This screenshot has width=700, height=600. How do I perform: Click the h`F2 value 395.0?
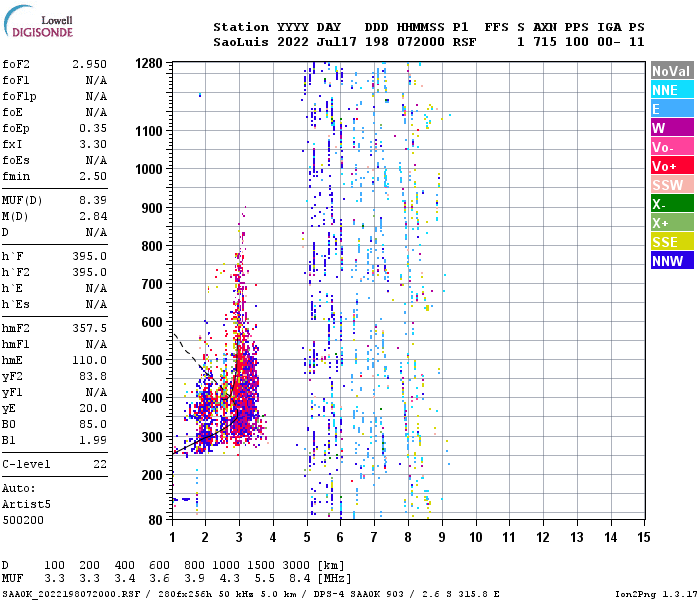point(89,272)
